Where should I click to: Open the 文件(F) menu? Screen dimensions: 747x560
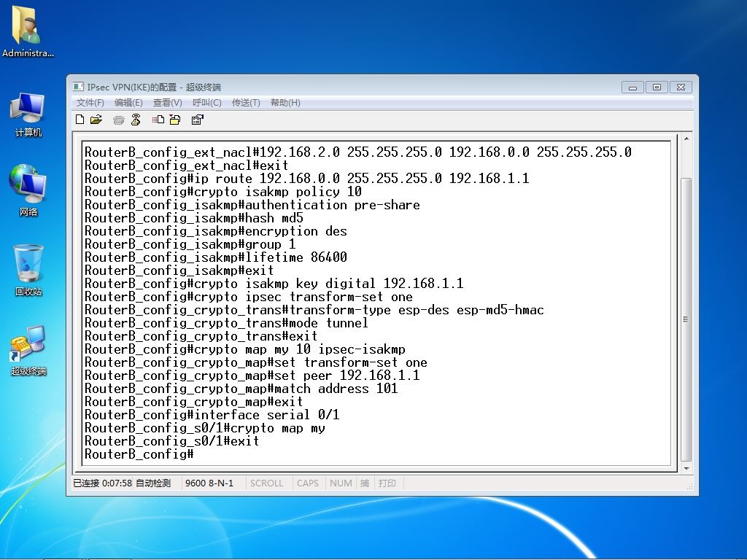[90, 102]
